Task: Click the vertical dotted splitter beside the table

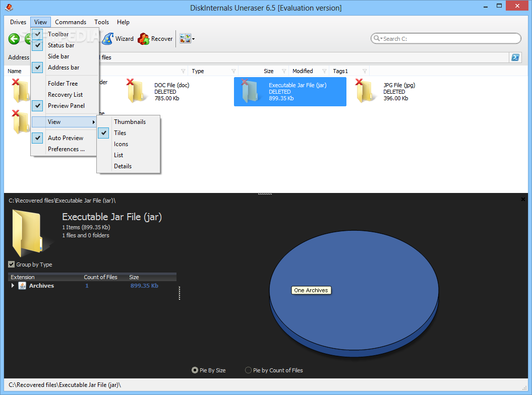Action: [x=180, y=293]
